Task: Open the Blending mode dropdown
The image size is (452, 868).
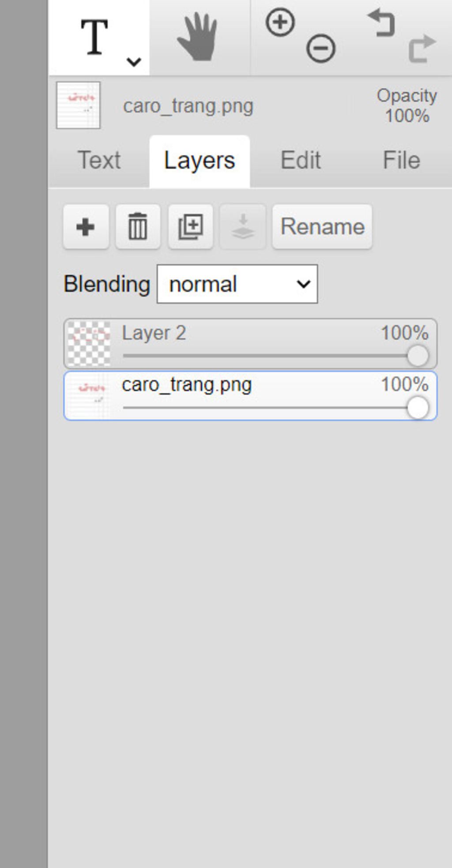Action: 237,284
